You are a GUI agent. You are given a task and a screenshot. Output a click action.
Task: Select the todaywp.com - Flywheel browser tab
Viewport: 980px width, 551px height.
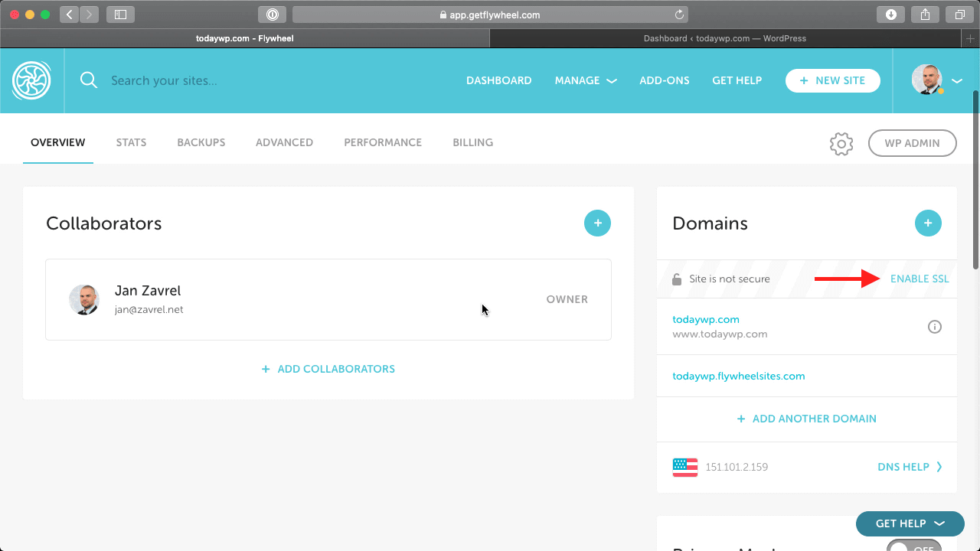pos(245,38)
